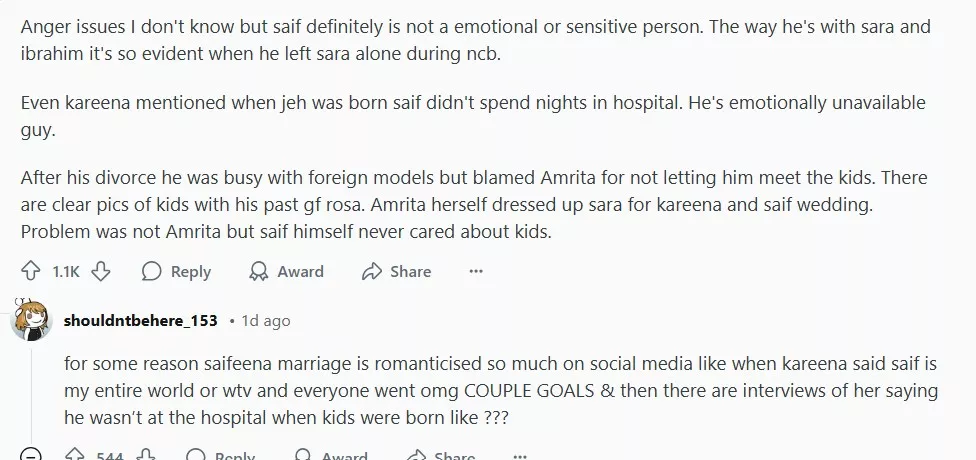Give an Award to the top comment
976x460 pixels.
pos(286,271)
